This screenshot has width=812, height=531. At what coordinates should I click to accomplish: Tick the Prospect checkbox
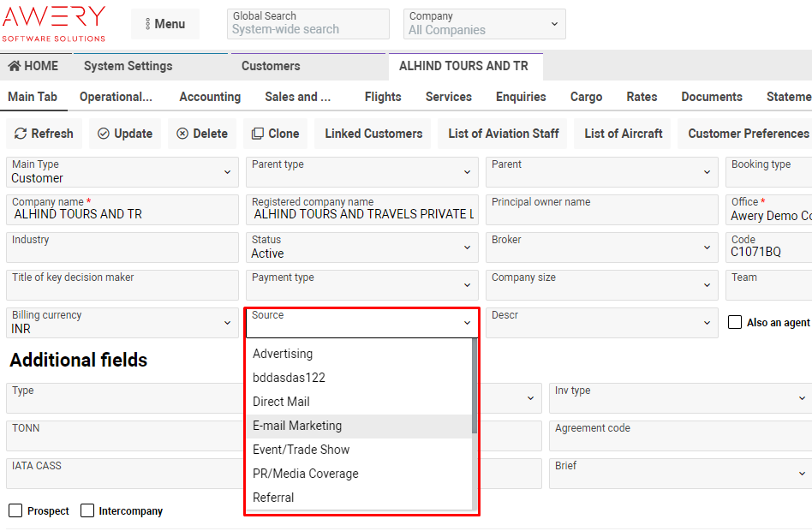pos(15,510)
